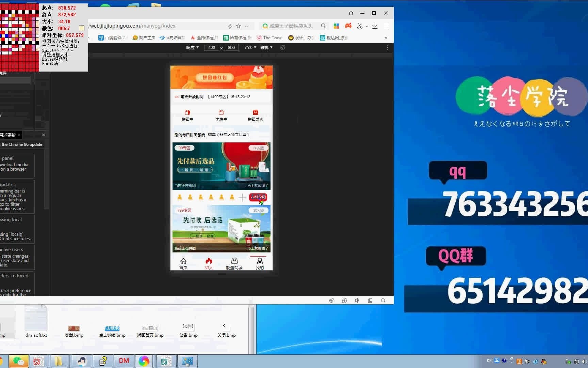
Task: Open the 百度翻译 bookmark
Action: point(112,38)
